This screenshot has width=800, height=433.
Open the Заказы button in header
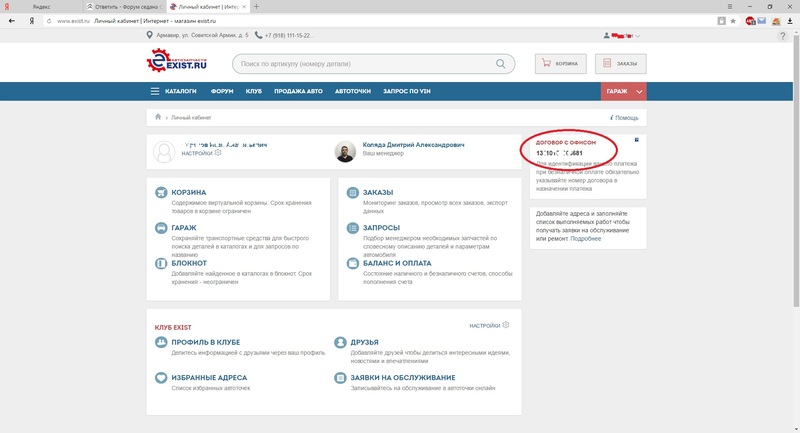point(620,64)
